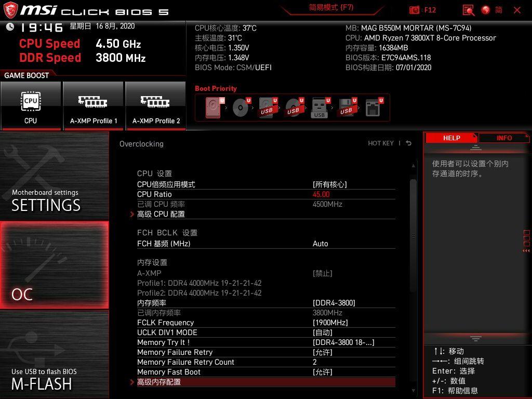Image resolution: width=532 pixels, height=399 pixels.
Task: Select the network boot device icon
Action: [374, 108]
